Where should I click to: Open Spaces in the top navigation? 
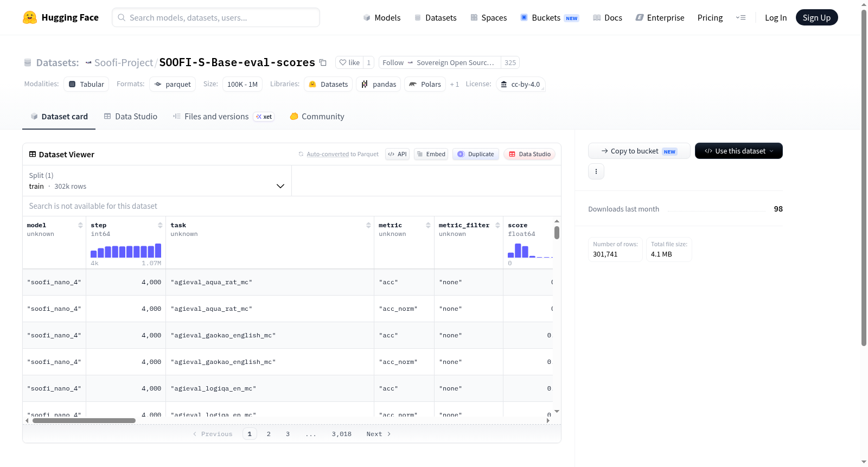coord(489,17)
